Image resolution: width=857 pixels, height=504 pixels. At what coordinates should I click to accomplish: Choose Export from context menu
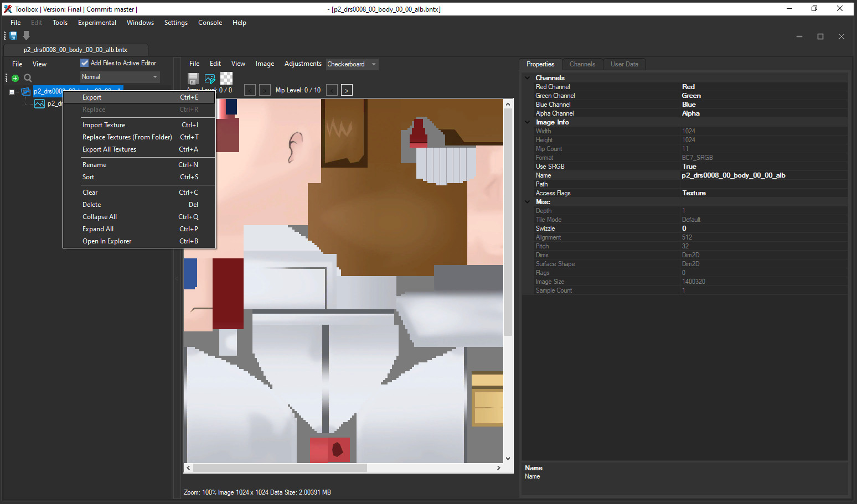[140, 97]
